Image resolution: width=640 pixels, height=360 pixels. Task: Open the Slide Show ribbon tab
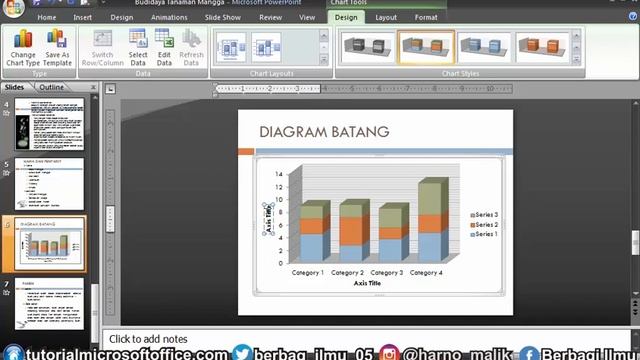(x=222, y=17)
